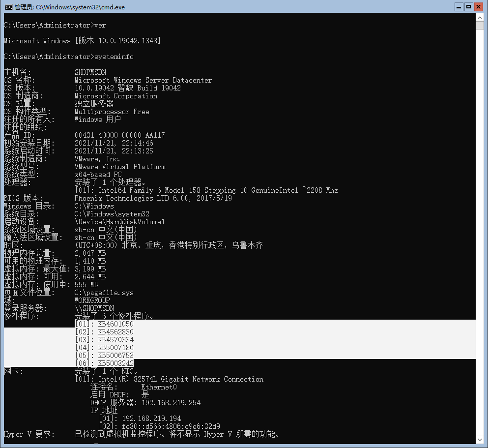
Task: Click the product ID '00431-40000-00000-AA117'
Action: 120,135
